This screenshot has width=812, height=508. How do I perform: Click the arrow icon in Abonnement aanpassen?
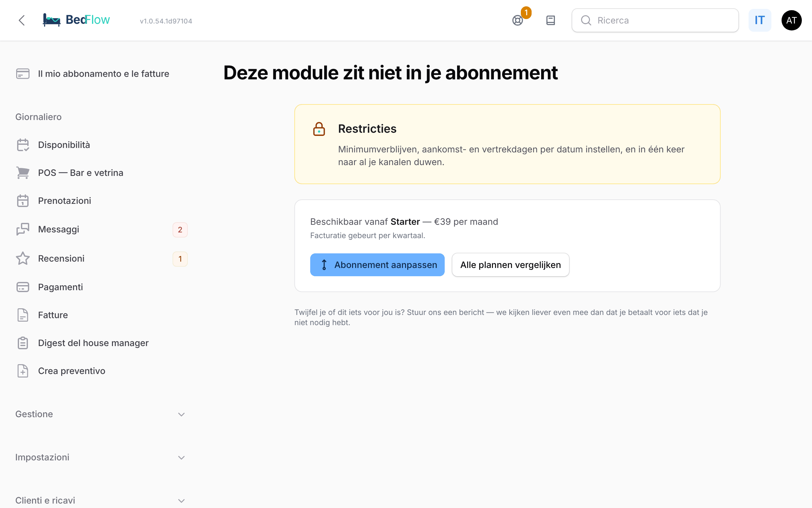click(x=324, y=265)
